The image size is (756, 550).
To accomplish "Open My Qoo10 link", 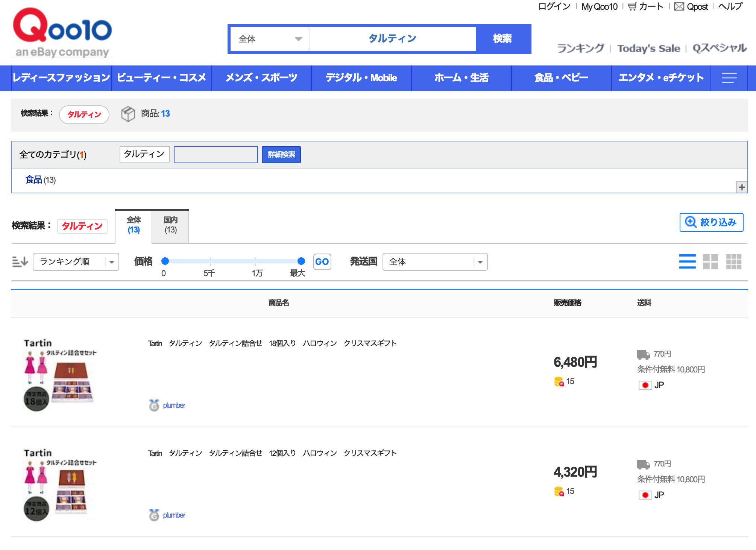I will (x=600, y=7).
